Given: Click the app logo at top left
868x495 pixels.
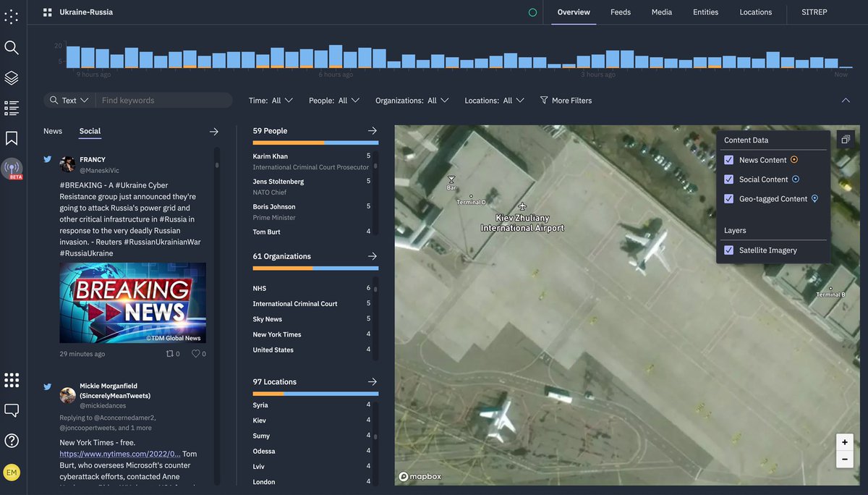Looking at the screenshot, I should 12,16.
